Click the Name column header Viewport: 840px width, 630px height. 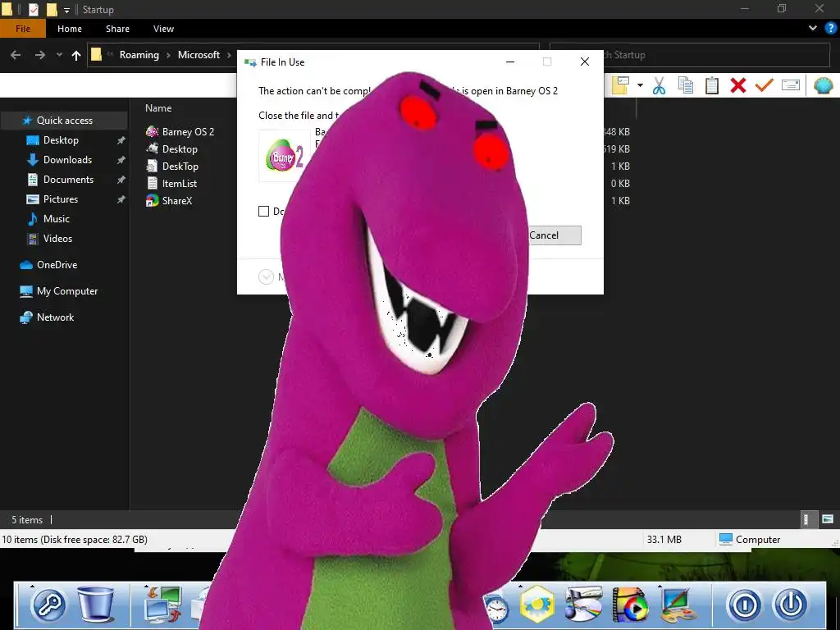pos(158,108)
